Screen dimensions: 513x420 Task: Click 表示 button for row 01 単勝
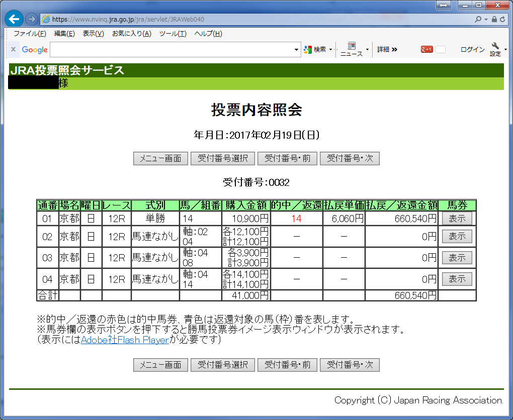pyautogui.click(x=457, y=219)
